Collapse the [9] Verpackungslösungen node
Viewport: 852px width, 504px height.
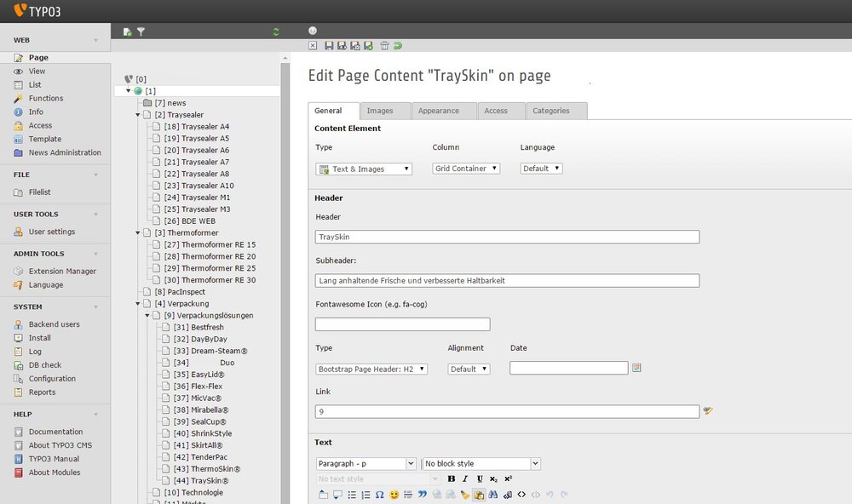[147, 316]
